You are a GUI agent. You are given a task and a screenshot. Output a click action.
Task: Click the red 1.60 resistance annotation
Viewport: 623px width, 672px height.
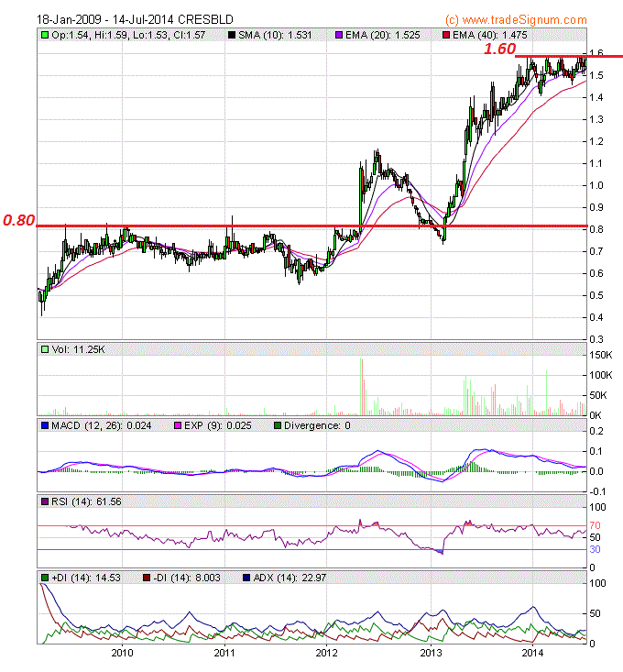499,49
